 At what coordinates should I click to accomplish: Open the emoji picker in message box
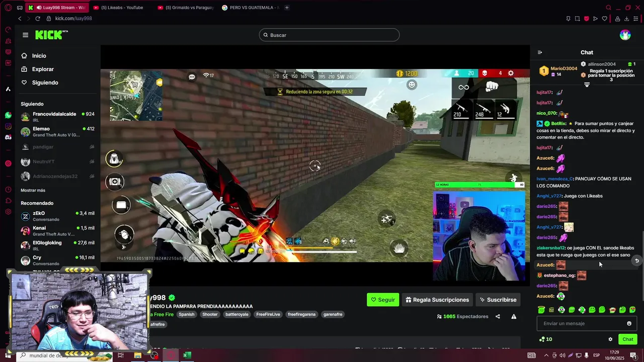click(629, 323)
